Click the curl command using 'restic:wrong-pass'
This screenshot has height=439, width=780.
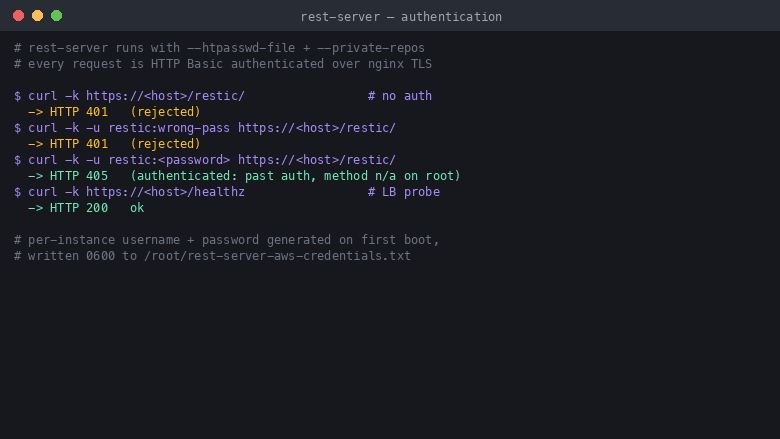(x=205, y=128)
